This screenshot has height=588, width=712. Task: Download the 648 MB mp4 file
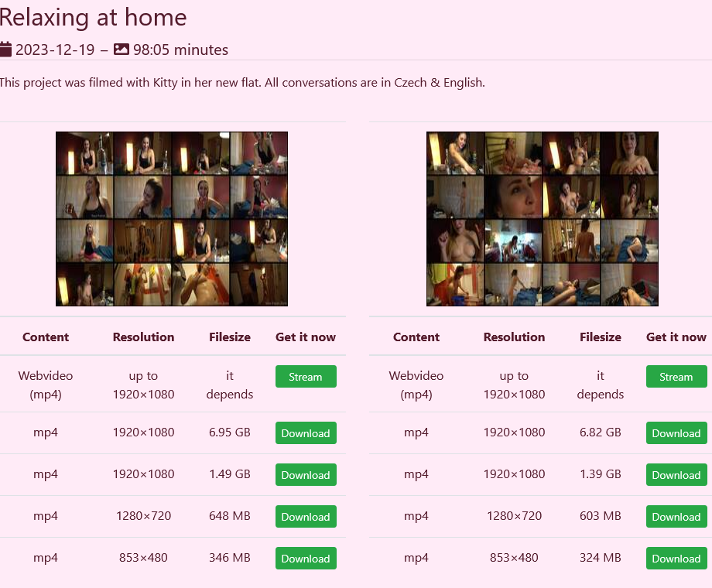pos(306,516)
